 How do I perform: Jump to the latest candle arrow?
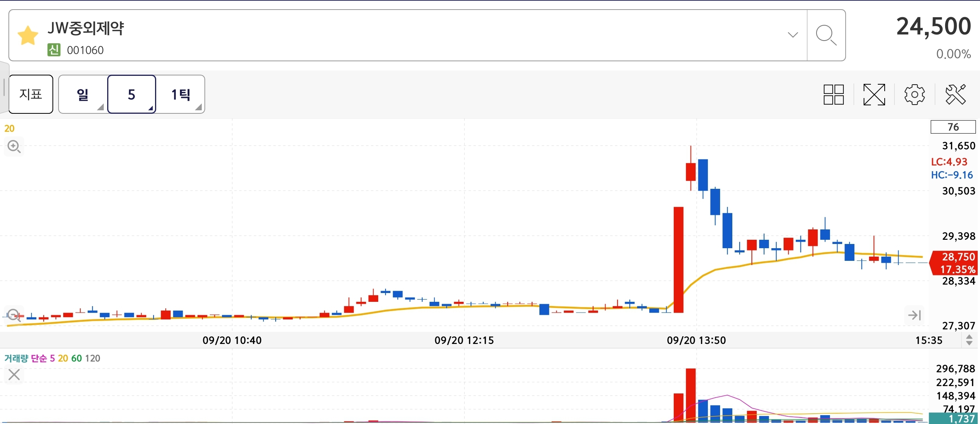[x=915, y=315]
